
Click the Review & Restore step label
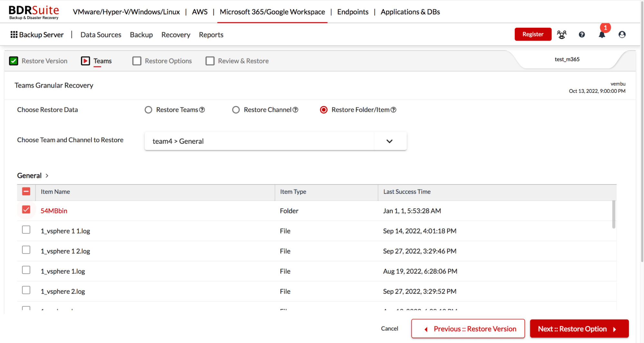pos(243,61)
